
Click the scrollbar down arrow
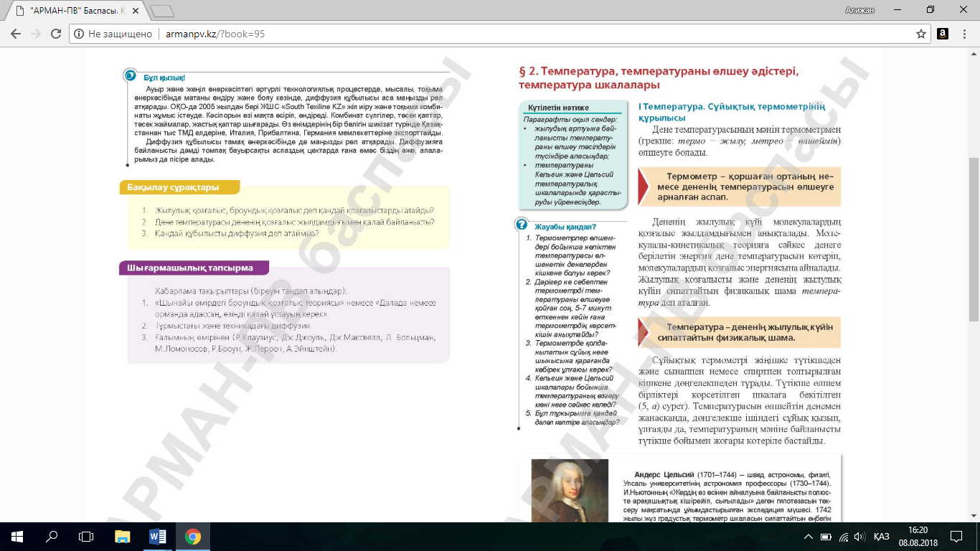tap(974, 516)
